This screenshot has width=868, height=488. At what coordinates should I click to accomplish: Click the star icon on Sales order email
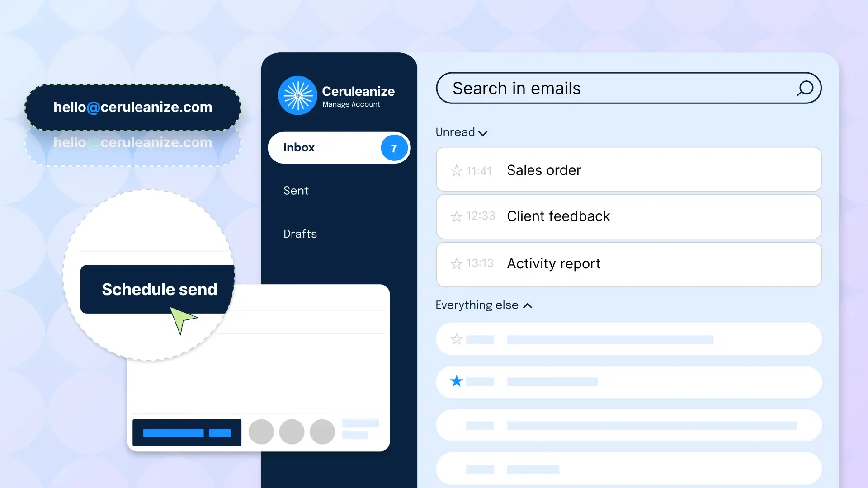pos(456,170)
